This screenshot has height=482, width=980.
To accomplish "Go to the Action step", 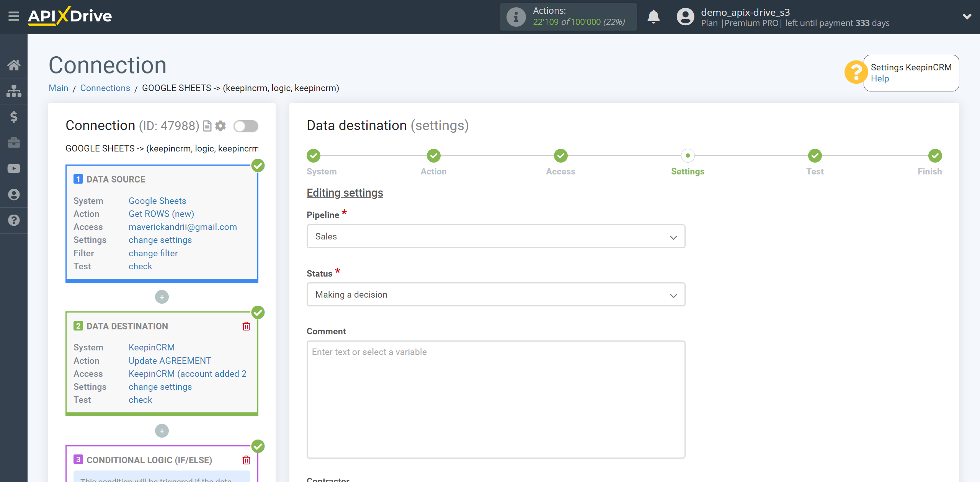I will click(x=433, y=156).
